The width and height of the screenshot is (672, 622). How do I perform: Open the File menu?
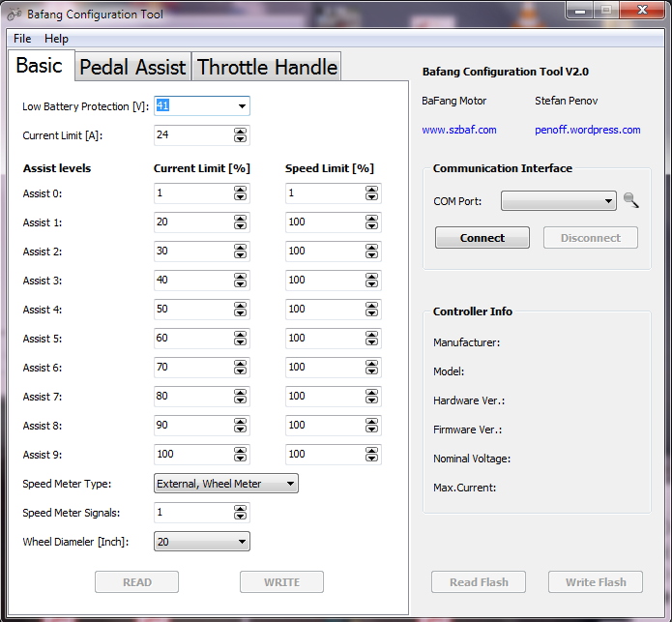point(22,39)
